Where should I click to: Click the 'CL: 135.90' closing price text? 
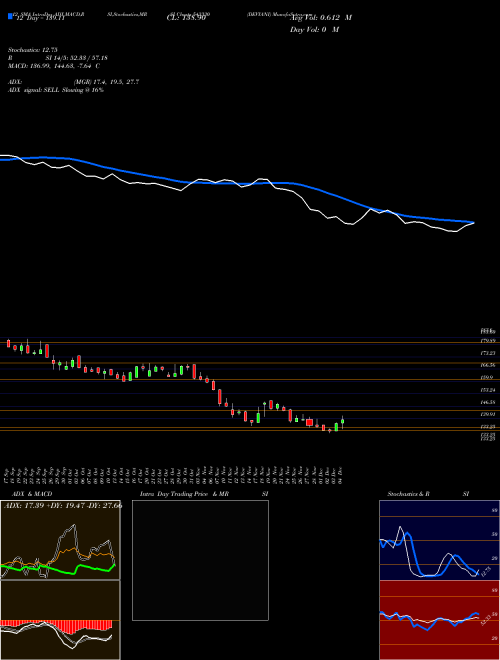click(186, 18)
